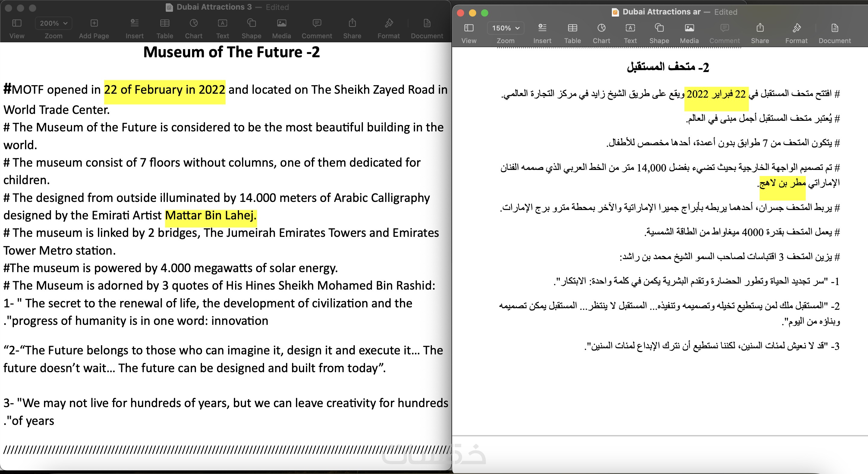Expand the 150% zoom dropdown
868x474 pixels.
coord(505,28)
